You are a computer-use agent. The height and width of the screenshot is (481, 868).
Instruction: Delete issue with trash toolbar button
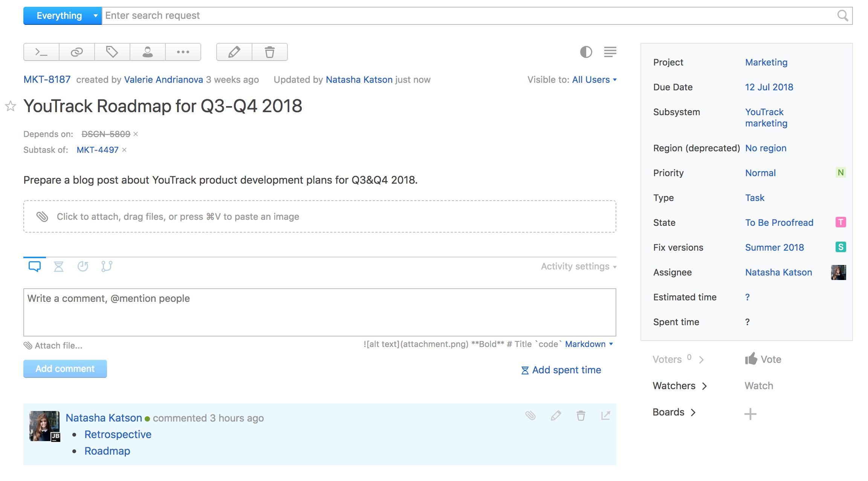coord(270,52)
